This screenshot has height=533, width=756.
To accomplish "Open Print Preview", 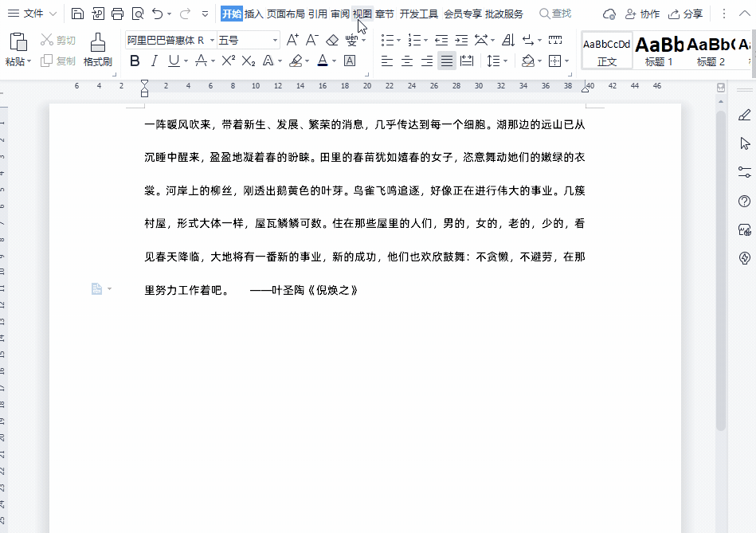I will point(137,14).
